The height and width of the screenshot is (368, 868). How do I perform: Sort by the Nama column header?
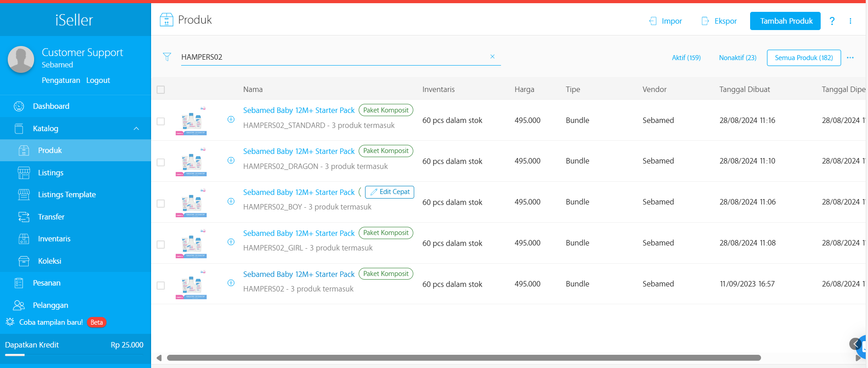point(253,89)
